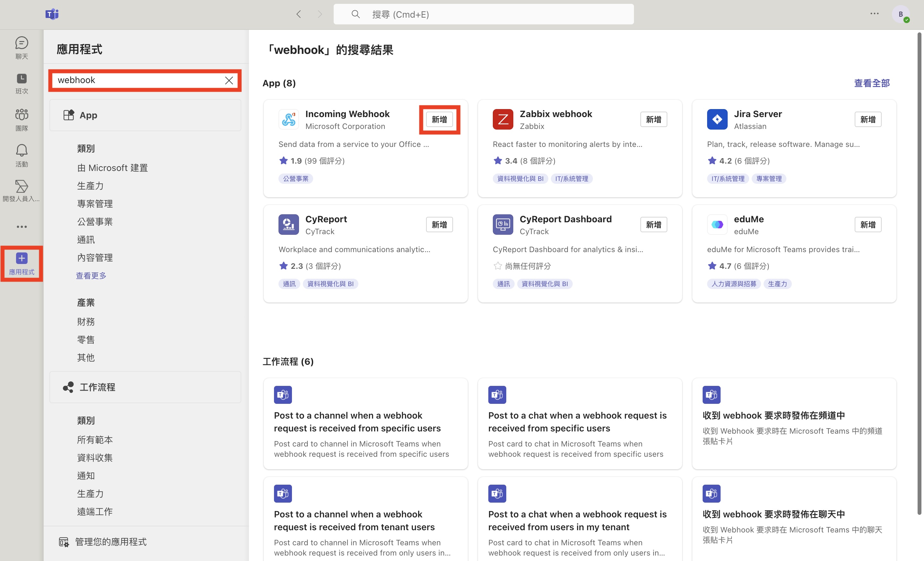Open 'Post to a chat...specific users' workflow
The image size is (924, 561).
coord(580,424)
